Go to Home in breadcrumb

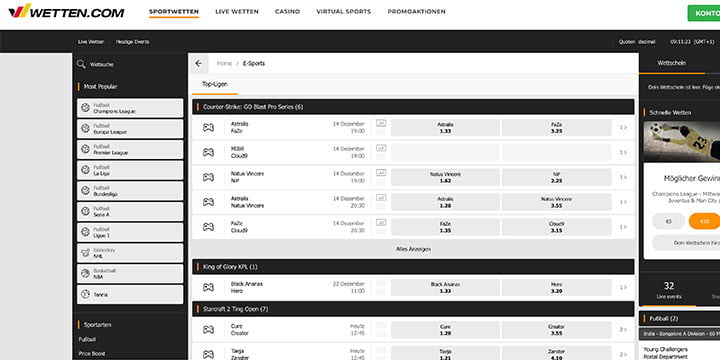224,63
